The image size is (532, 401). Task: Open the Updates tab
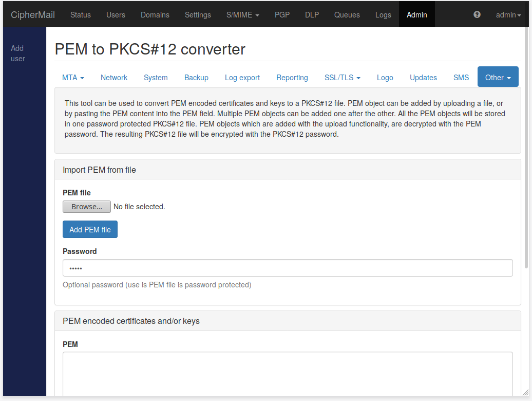(423, 78)
